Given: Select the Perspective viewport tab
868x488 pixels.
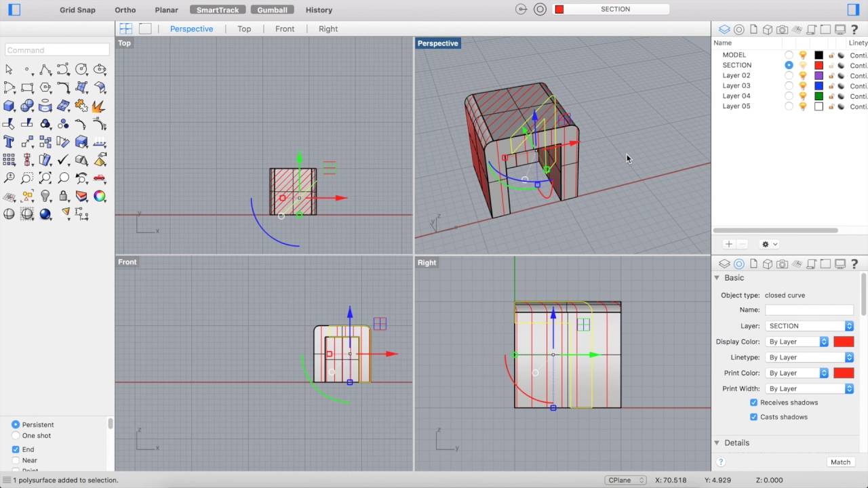Looking at the screenshot, I should 191,28.
